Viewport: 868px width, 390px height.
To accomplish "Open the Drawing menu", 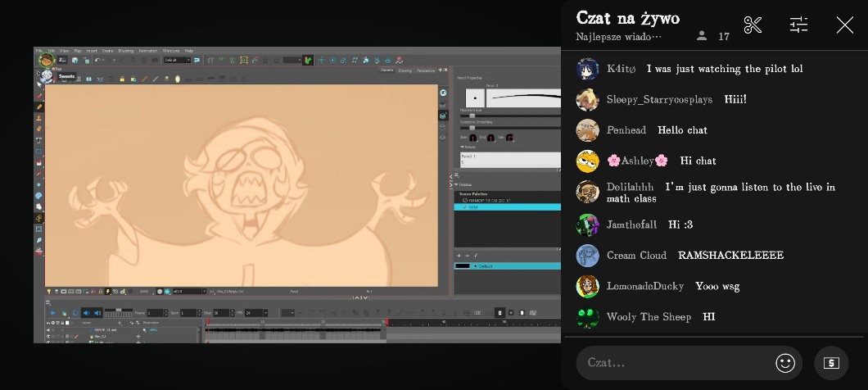I will pos(126,51).
